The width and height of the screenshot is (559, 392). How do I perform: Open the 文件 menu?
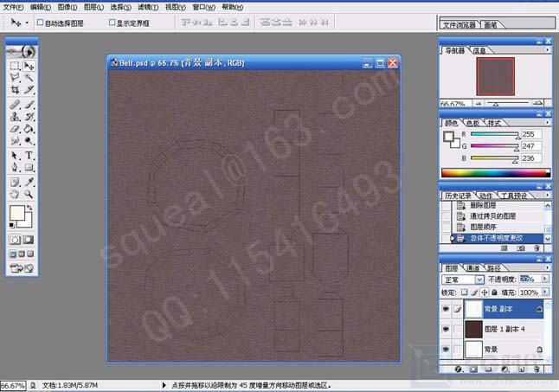point(14,7)
